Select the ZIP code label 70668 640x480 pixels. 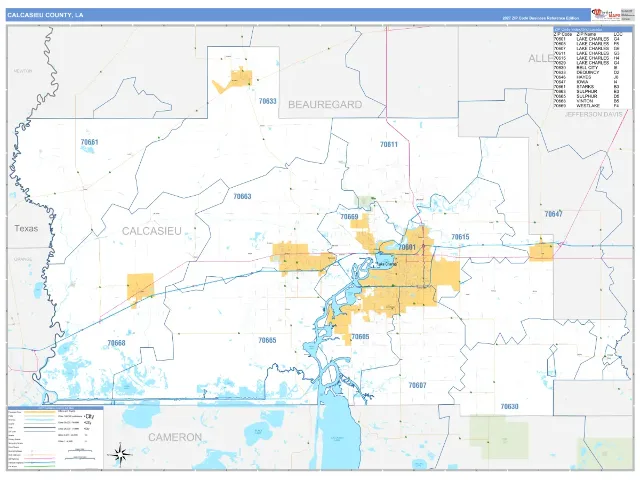(x=116, y=343)
